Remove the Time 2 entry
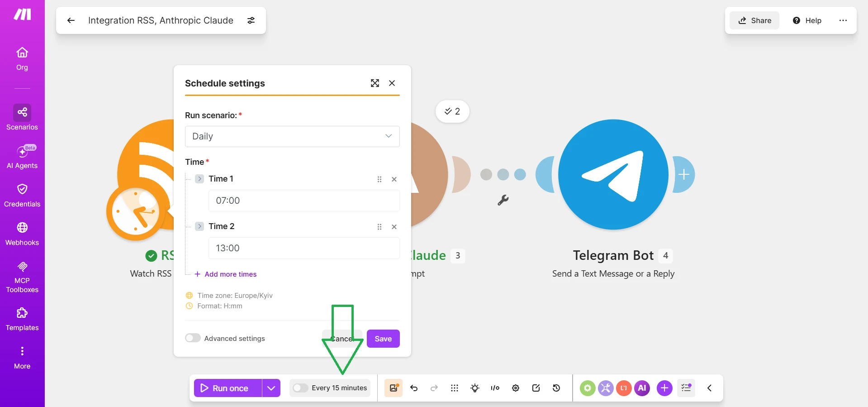This screenshot has height=407, width=868. 394,227
